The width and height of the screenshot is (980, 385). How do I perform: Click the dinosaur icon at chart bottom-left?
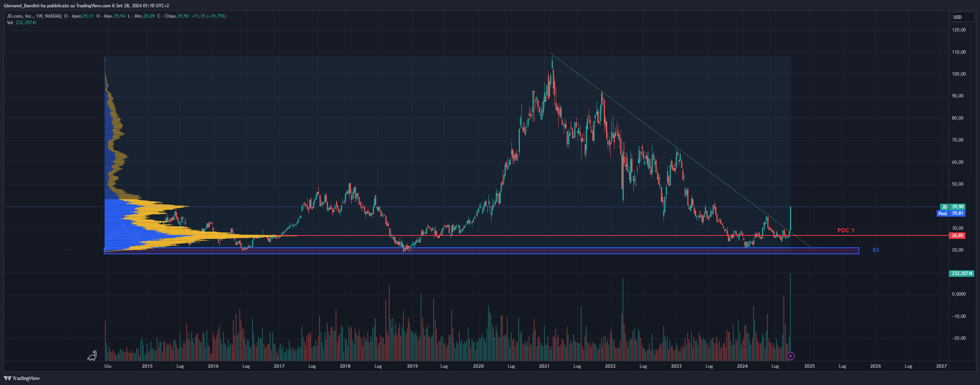[x=92, y=356]
